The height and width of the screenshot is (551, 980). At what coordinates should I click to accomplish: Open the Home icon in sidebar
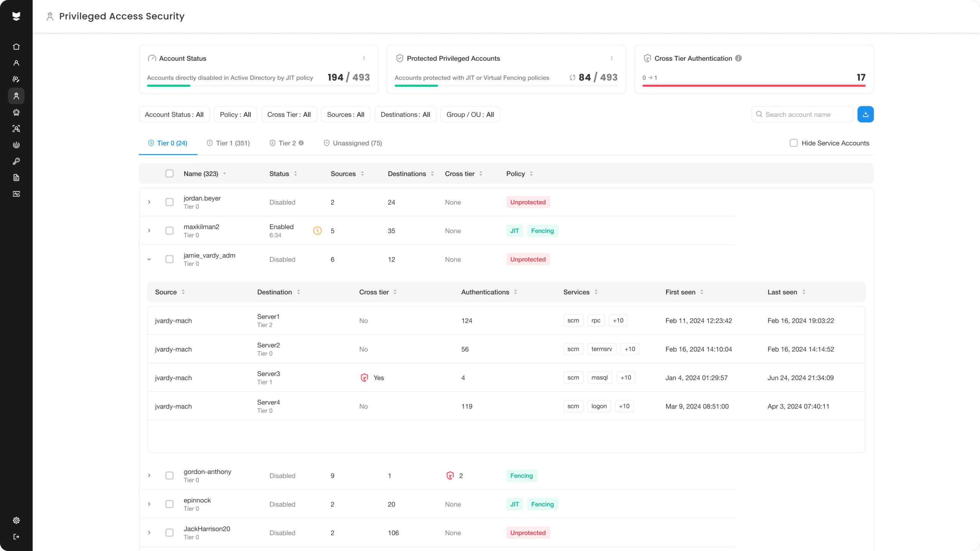click(16, 47)
